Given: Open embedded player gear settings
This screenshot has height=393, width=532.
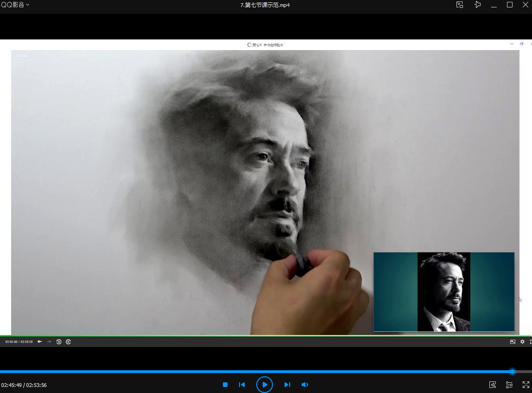Looking at the screenshot, I should click(522, 341).
